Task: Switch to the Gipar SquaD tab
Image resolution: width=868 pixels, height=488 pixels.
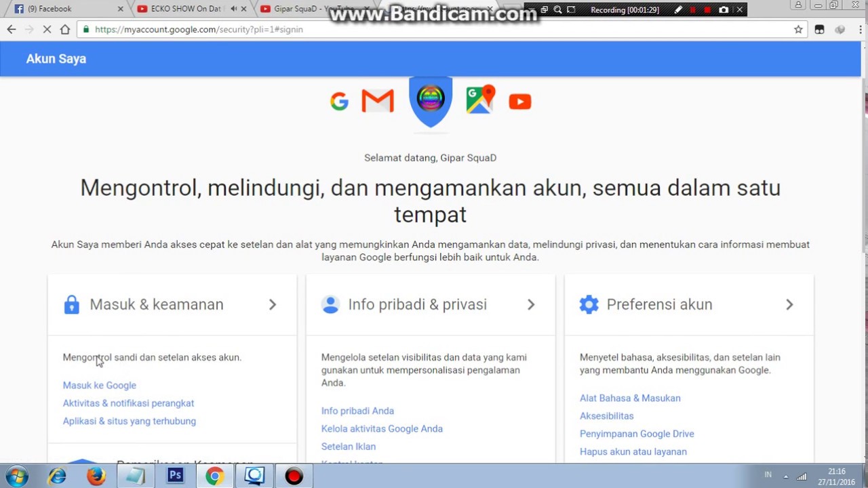Action: [x=315, y=9]
